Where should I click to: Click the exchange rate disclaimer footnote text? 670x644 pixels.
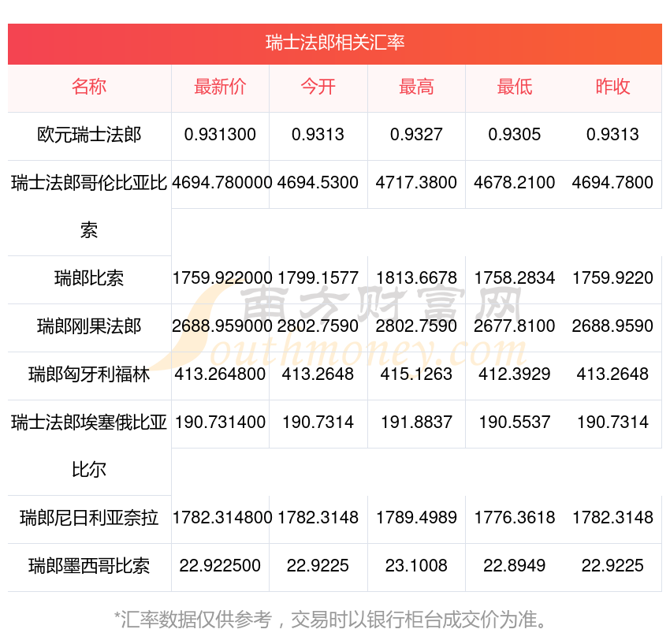335,619
